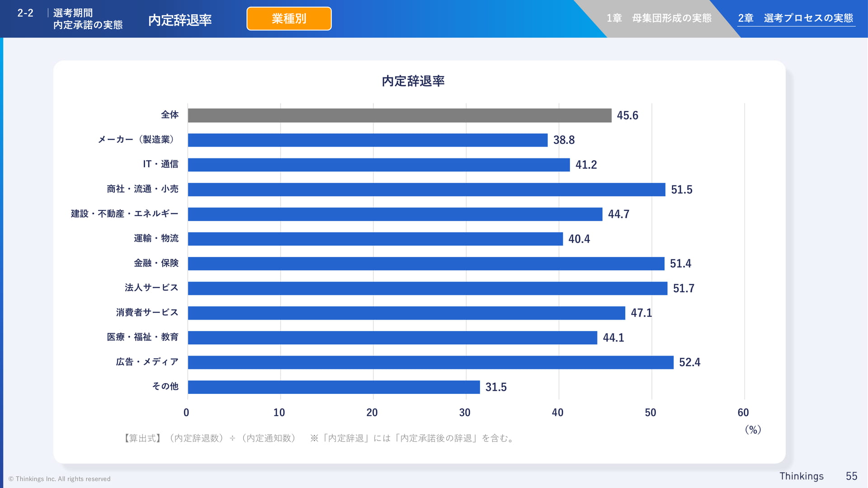Click the 建設・不動産・エネルギー bar
868x488 pixels.
coord(395,214)
